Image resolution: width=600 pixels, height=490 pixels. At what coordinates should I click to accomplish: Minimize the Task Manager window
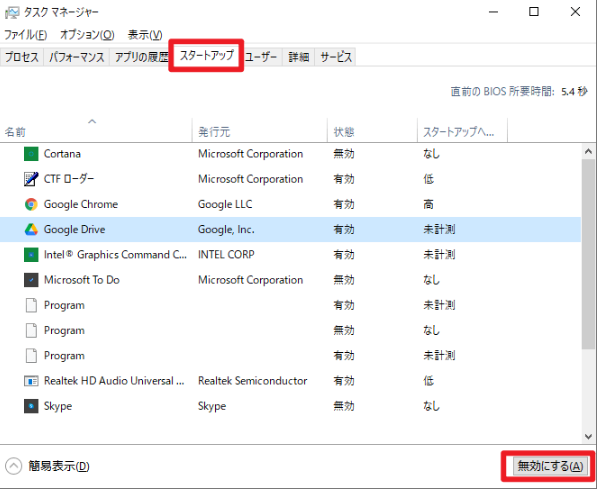click(x=494, y=12)
